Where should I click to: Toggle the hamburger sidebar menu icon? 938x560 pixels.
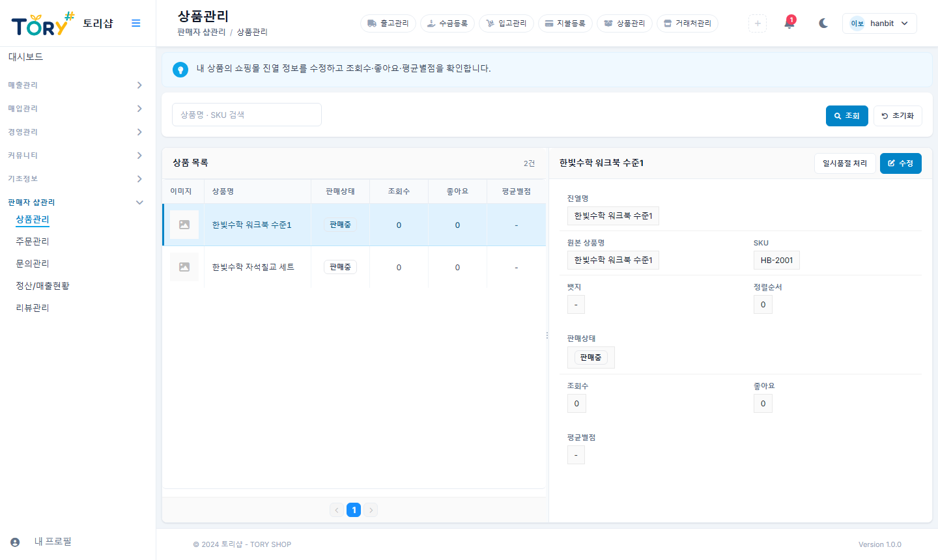pos(136,23)
